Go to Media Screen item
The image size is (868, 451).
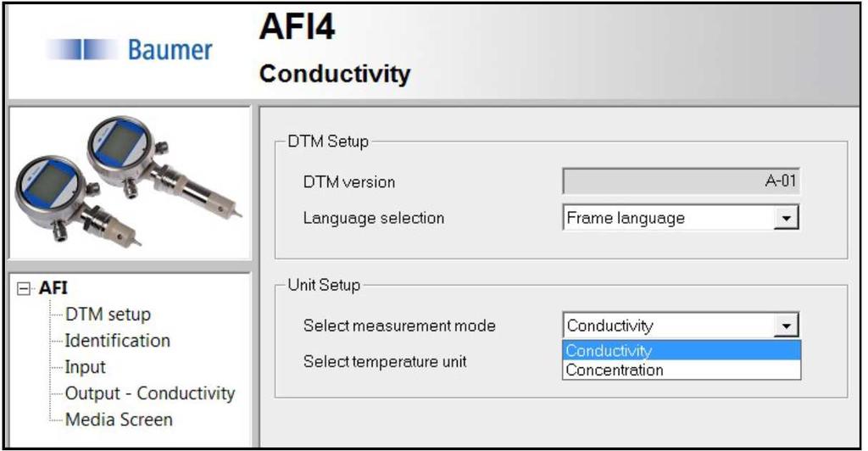[x=119, y=420]
